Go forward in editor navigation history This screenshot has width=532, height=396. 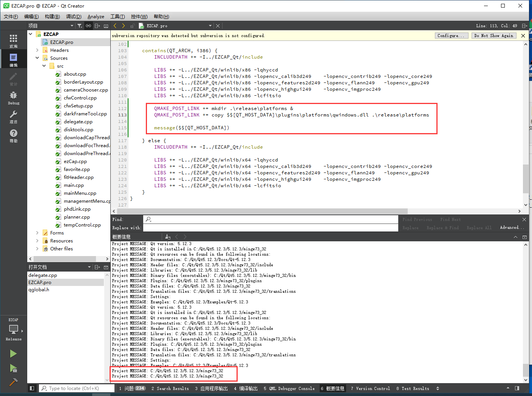pos(124,26)
